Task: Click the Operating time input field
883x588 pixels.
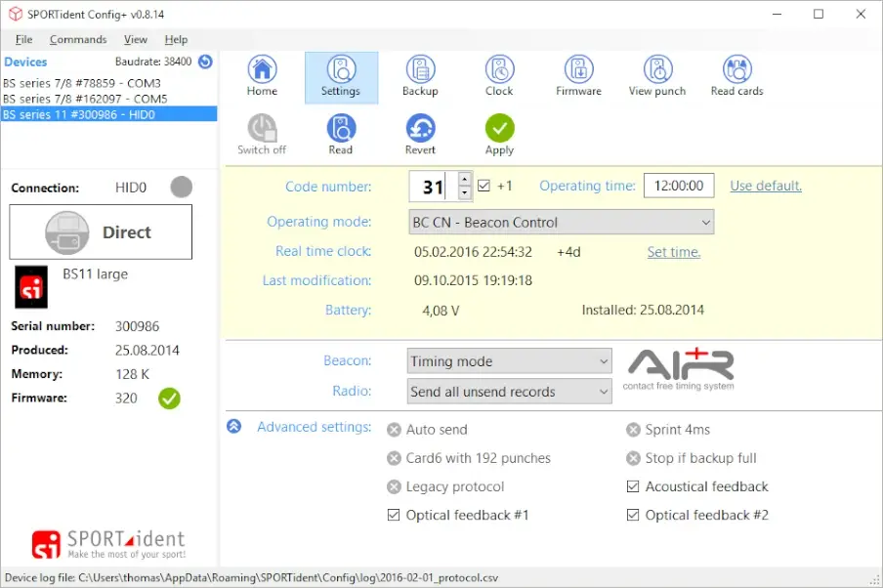Action: (x=679, y=186)
